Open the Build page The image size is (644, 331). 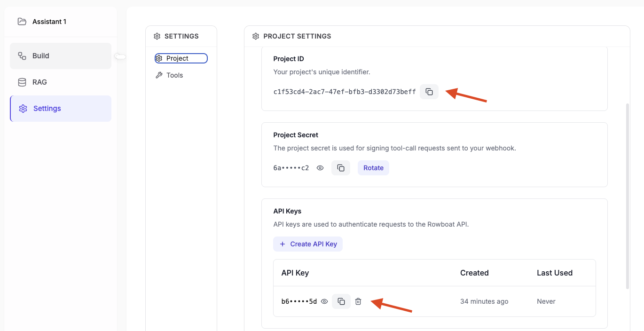coord(41,56)
